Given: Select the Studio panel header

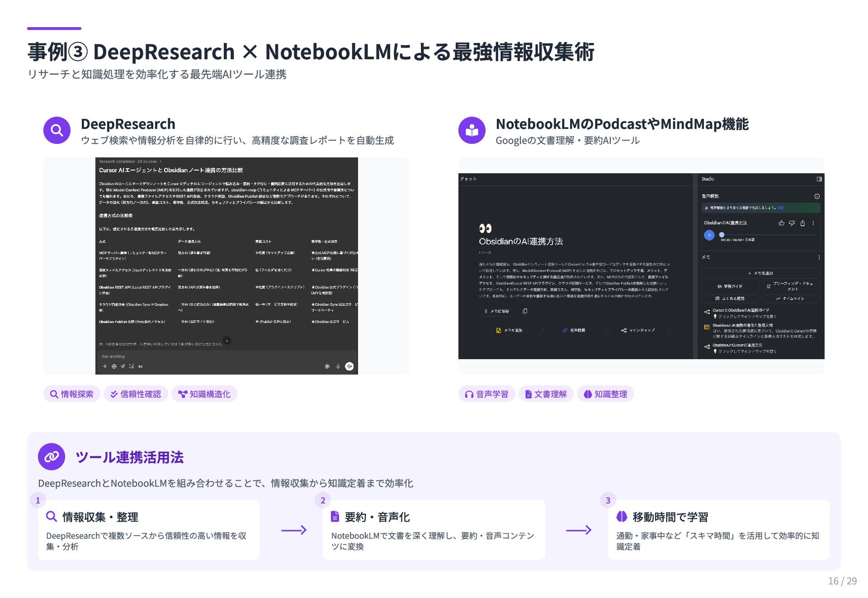Looking at the screenshot, I should point(708,179).
